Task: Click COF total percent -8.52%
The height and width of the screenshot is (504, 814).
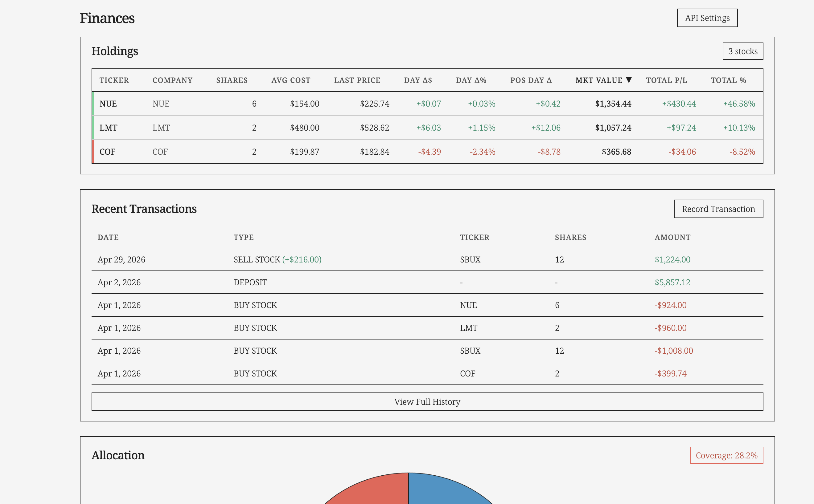Action: [742, 152]
